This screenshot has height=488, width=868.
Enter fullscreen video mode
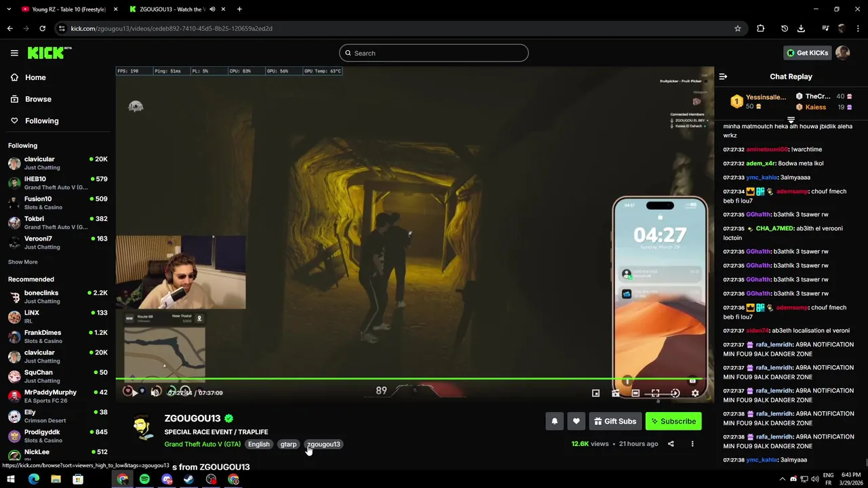[x=655, y=393]
